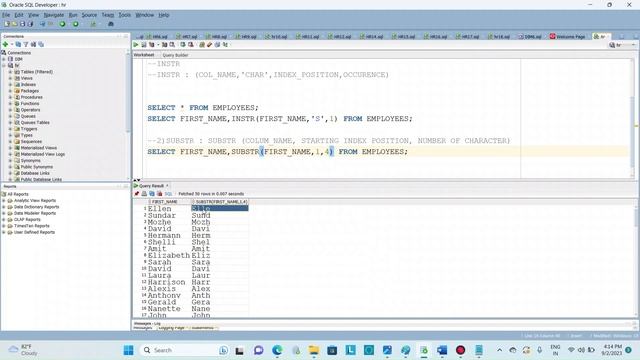Open Microsoft Edge from the taskbar
The height and width of the screenshot is (360, 640).
coord(277,350)
